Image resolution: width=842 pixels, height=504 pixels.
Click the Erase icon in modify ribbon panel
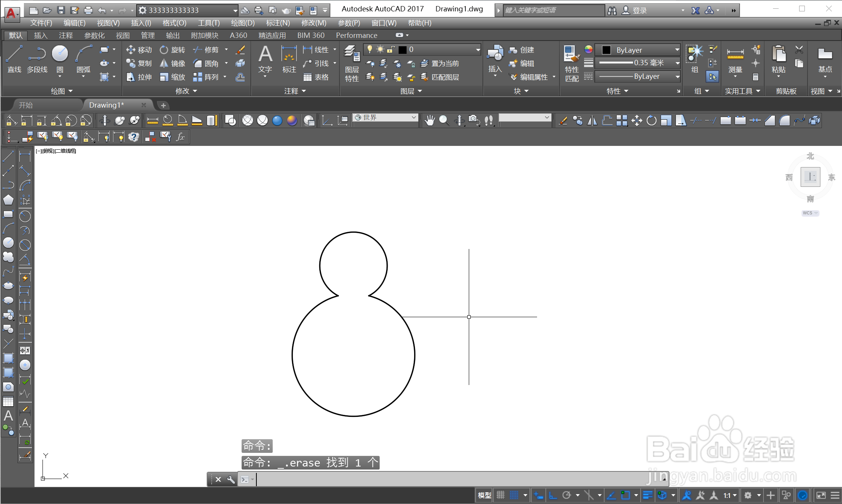[x=240, y=50]
